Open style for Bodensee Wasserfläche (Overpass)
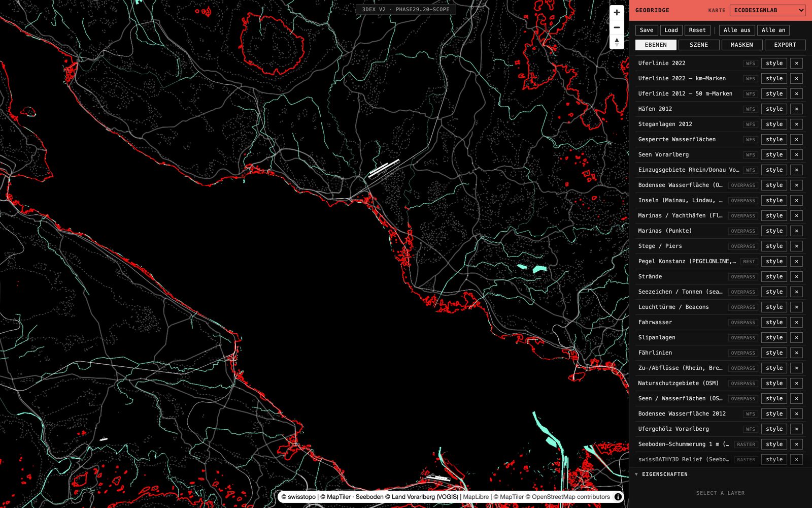This screenshot has width=812, height=508. [x=774, y=185]
